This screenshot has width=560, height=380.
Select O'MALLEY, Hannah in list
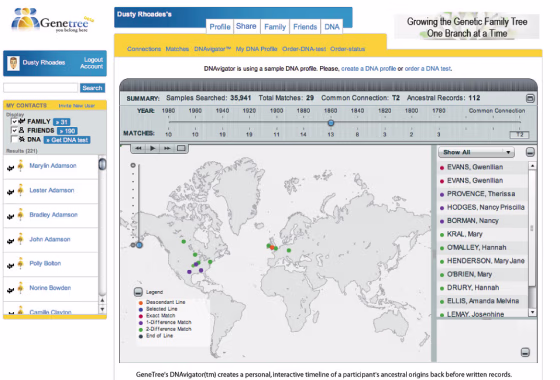point(482,248)
